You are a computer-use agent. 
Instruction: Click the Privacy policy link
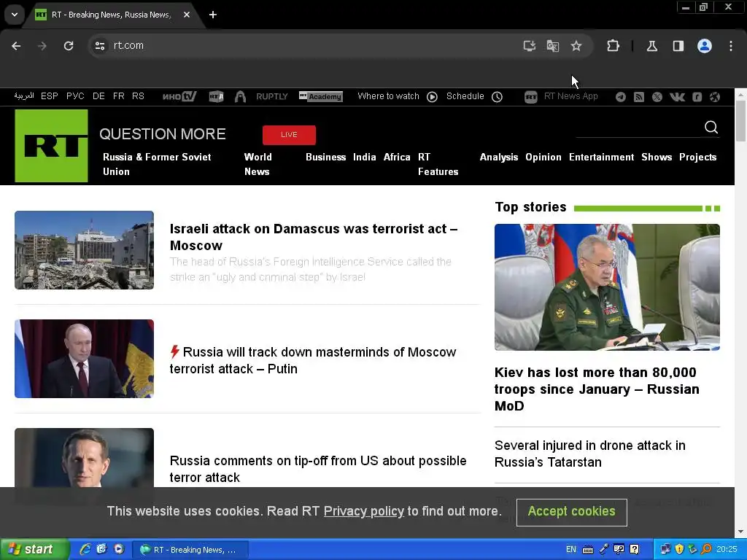(364, 511)
